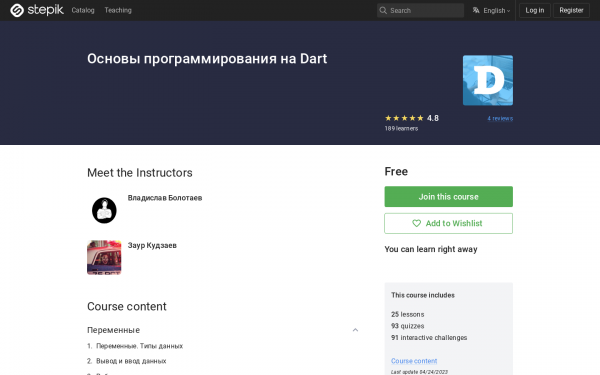The height and width of the screenshot is (375, 600).
Task: Click Join this course button
Action: click(448, 197)
